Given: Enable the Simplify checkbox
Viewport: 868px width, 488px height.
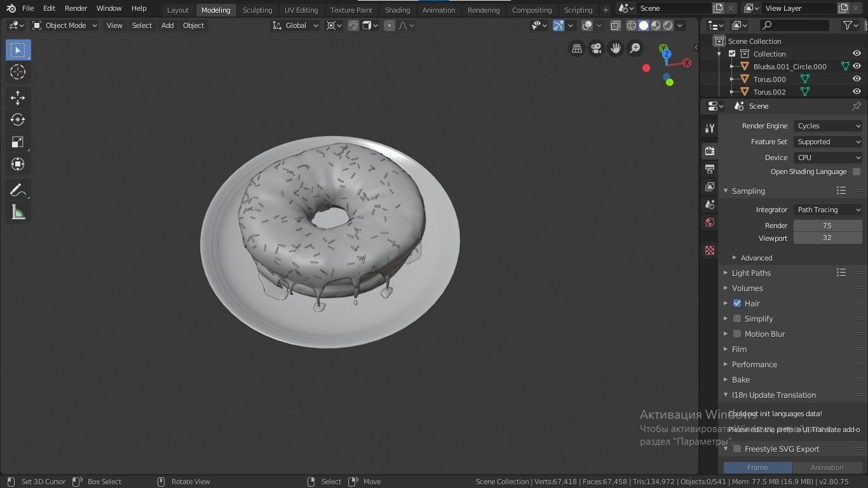Looking at the screenshot, I should click(737, 318).
